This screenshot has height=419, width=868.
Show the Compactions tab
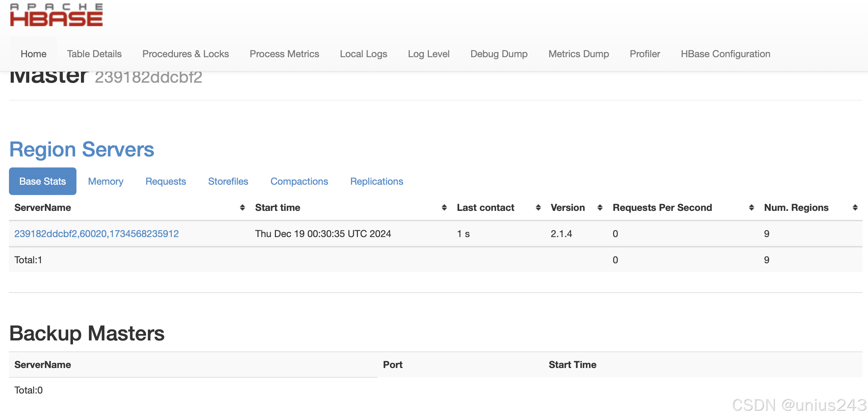pyautogui.click(x=299, y=182)
